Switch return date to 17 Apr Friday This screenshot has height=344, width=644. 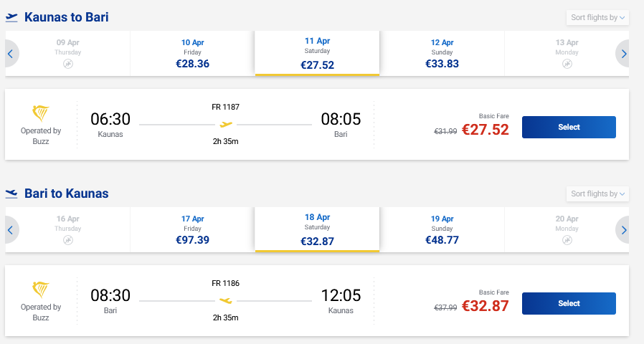[x=192, y=230]
